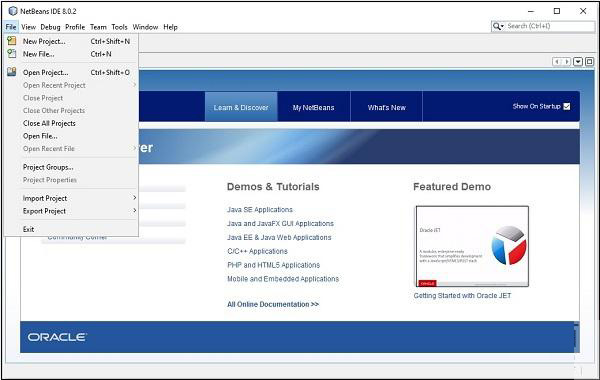Choose Open File... from File menu
Viewport: 600px width, 380px height.
71,136
